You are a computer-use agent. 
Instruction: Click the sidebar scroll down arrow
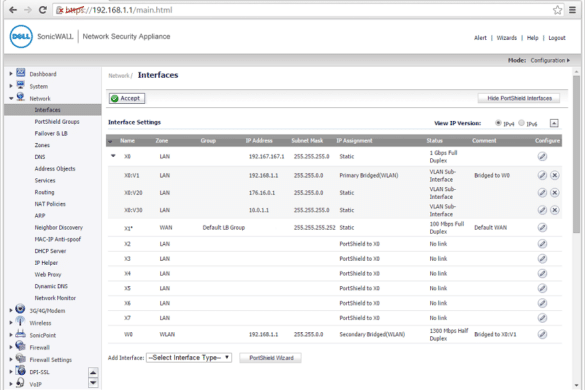click(93, 383)
